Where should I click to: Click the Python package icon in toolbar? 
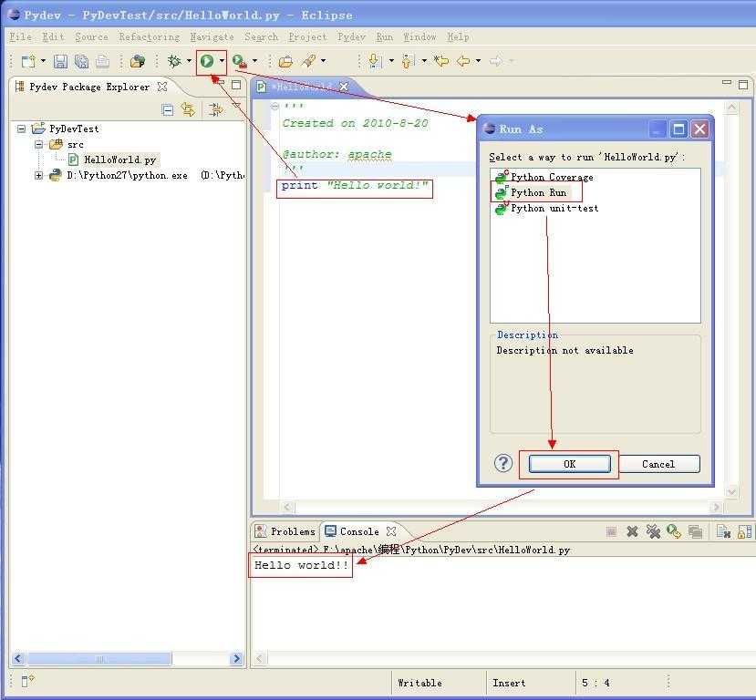pos(138,61)
